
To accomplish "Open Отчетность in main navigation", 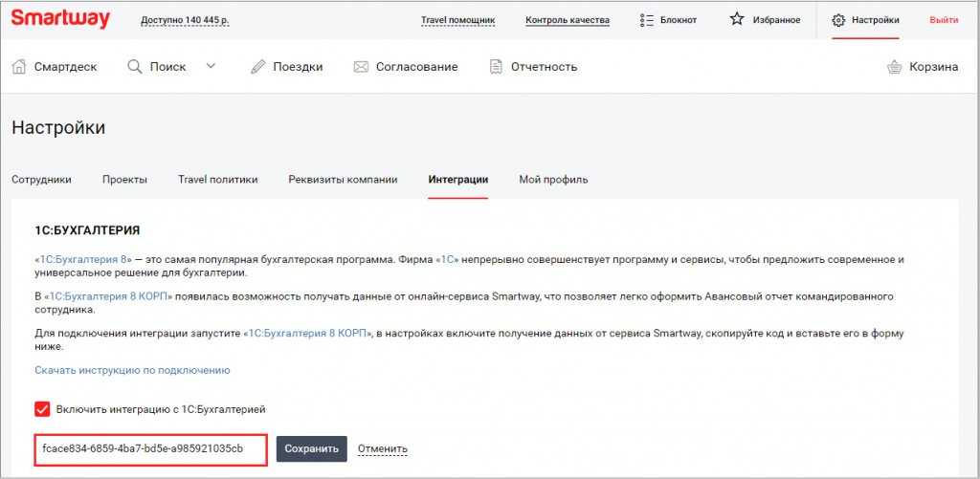I will [x=544, y=67].
